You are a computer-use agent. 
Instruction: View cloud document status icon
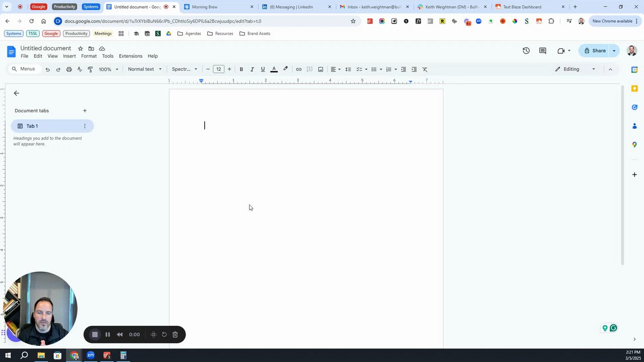(102, 48)
